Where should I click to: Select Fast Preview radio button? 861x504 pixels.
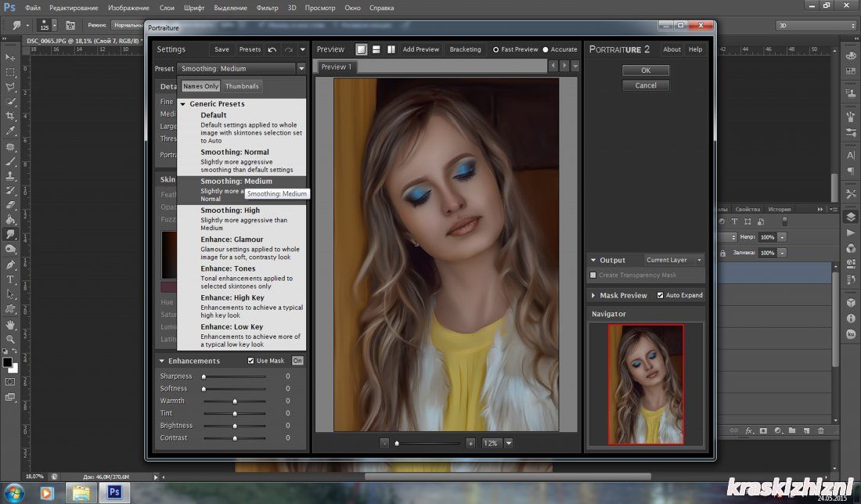[495, 49]
